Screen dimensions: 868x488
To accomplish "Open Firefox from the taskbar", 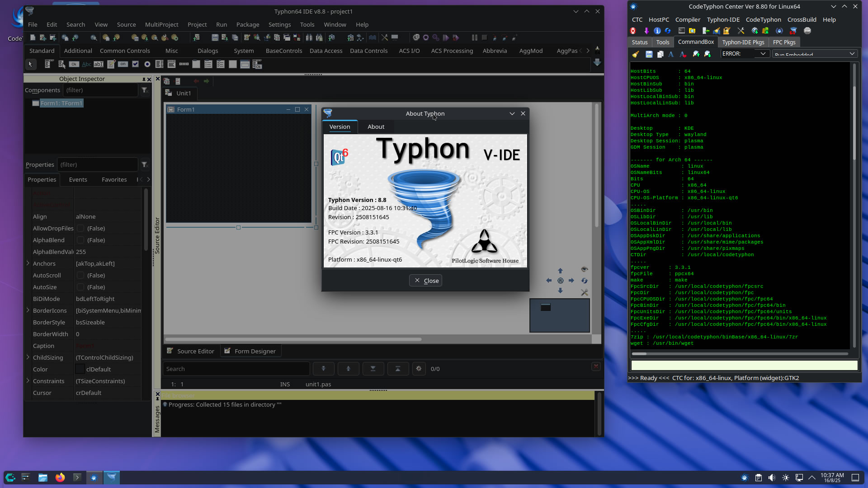I will coord(60,477).
